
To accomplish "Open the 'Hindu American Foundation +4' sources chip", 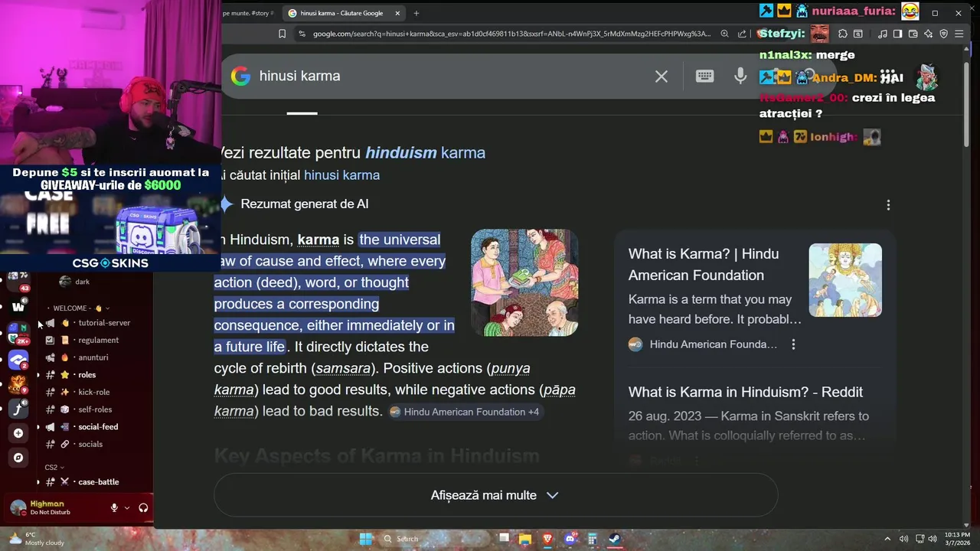I will coord(464,412).
